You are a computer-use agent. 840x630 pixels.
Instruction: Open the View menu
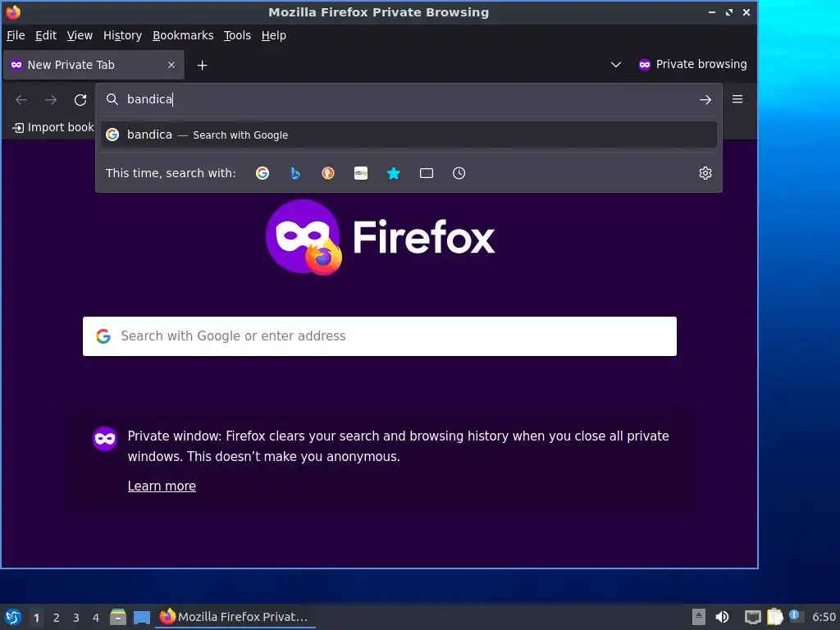tap(80, 35)
